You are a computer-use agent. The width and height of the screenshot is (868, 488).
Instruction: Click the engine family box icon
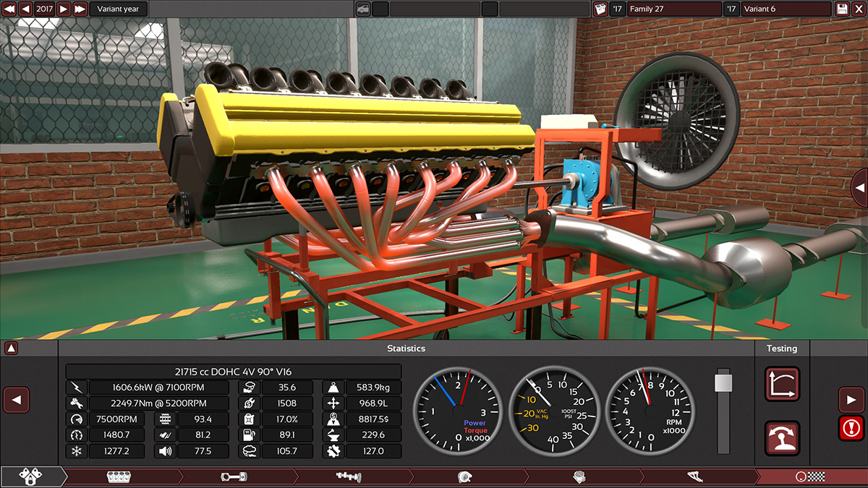click(x=599, y=9)
